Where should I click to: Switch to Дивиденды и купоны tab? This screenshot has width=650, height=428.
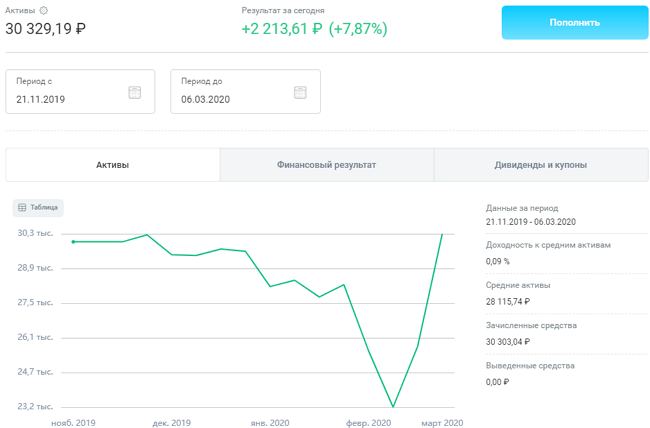(x=540, y=165)
